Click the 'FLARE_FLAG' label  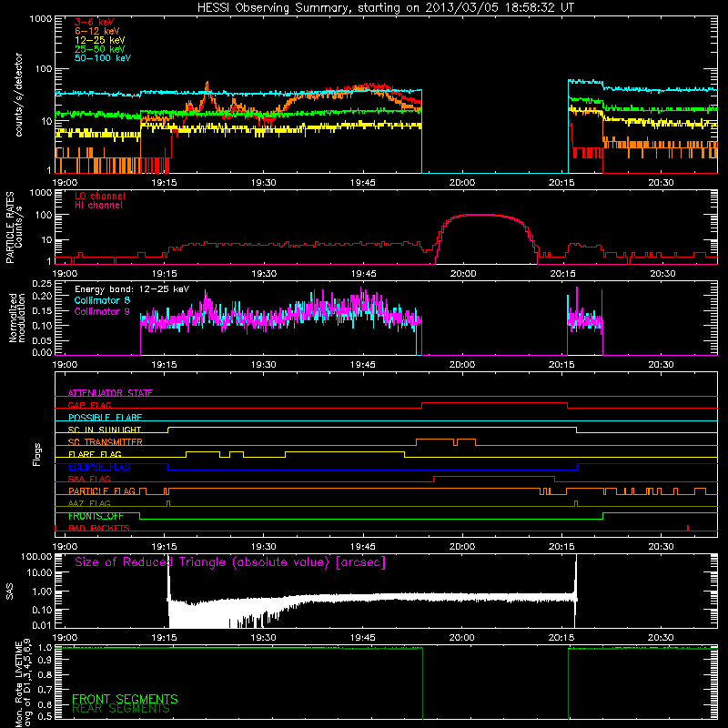click(95, 454)
